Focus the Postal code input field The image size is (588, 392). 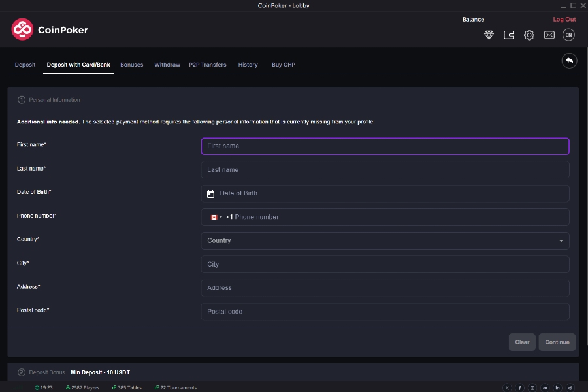[385, 312]
